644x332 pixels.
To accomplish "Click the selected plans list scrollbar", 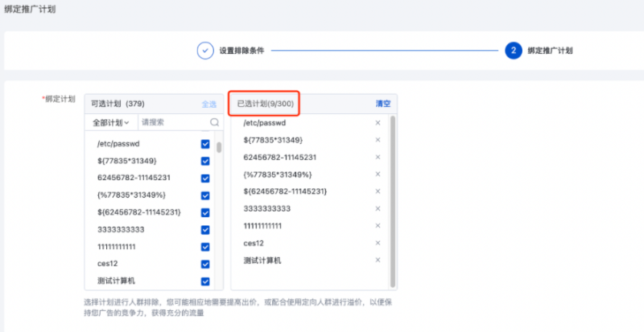I will click(x=393, y=201).
